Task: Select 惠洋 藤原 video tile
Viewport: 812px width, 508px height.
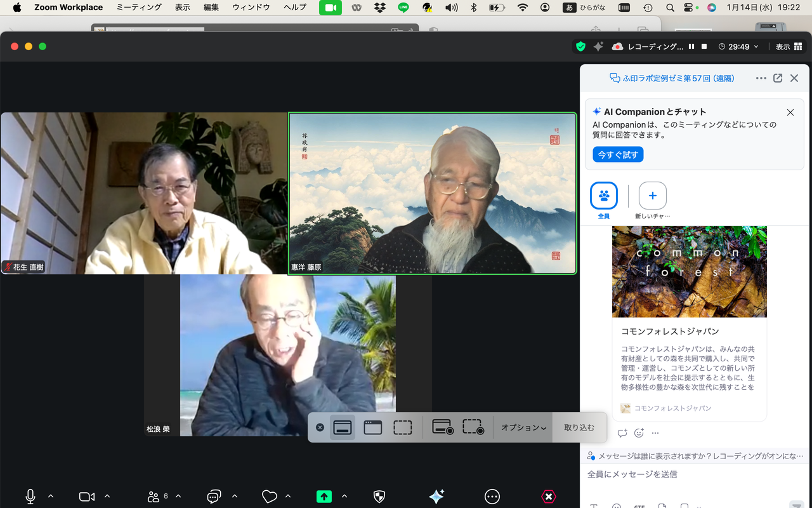Action: [433, 194]
